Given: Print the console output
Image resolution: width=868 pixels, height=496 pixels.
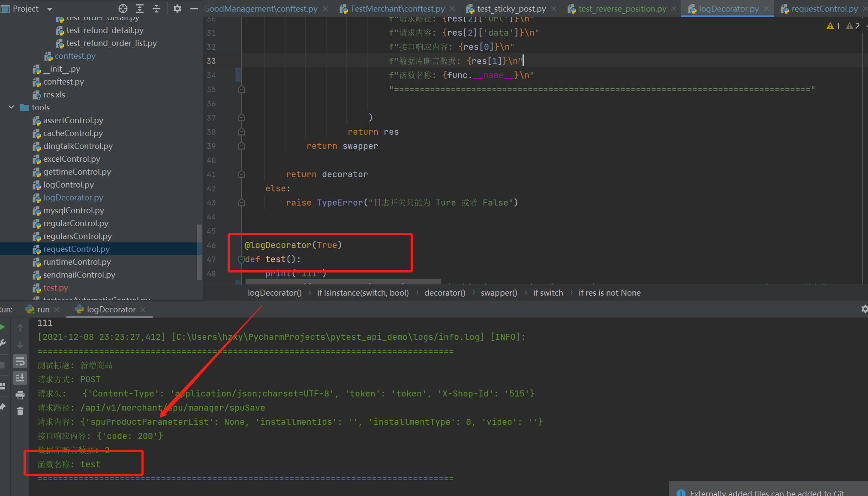Looking at the screenshot, I should 21,395.
